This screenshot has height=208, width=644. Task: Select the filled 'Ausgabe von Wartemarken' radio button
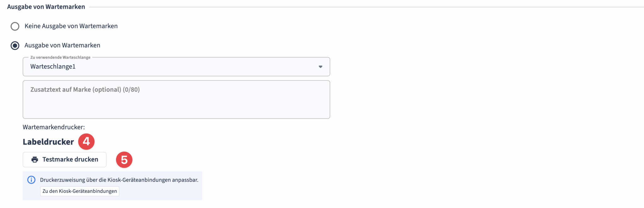click(15, 45)
